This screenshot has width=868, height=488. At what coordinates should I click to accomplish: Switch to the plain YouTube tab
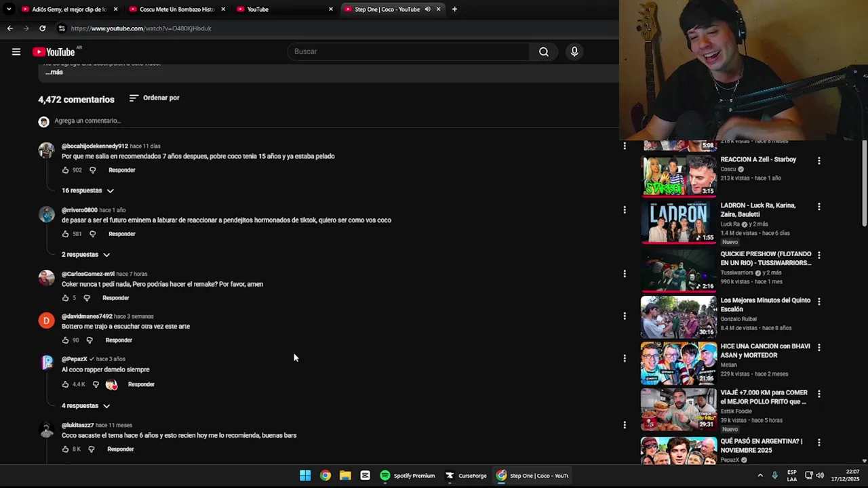click(x=285, y=9)
